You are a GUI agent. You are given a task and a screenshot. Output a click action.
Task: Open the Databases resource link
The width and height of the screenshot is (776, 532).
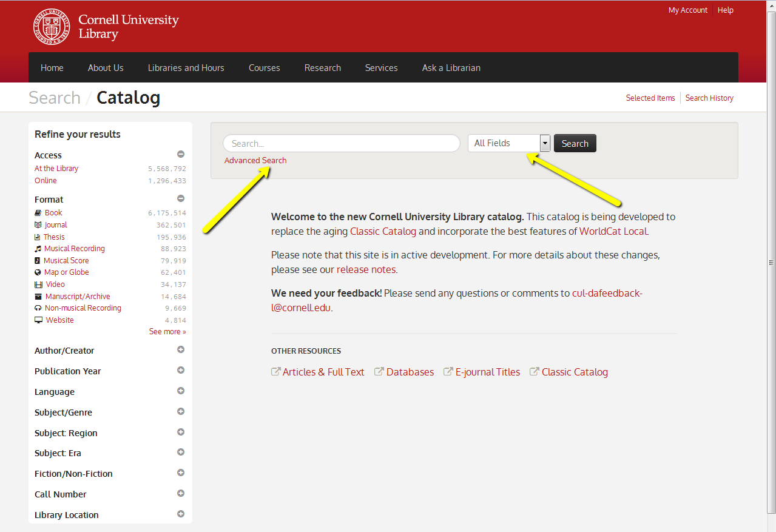[410, 372]
